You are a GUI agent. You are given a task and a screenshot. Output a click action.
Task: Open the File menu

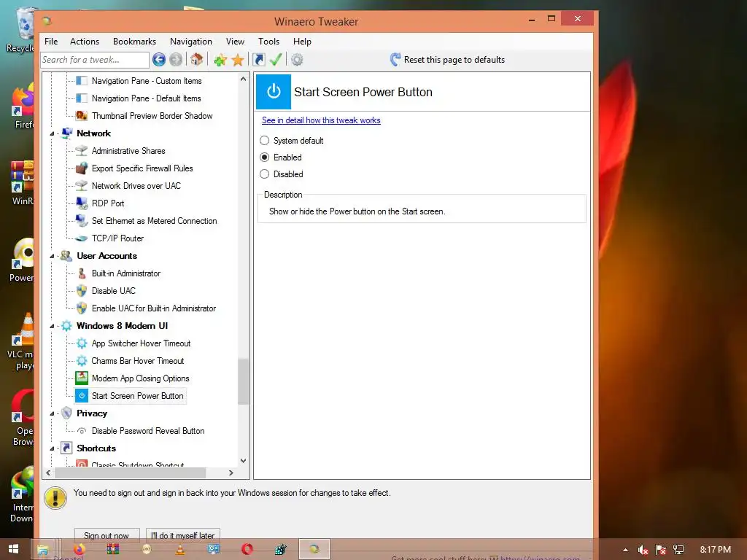[x=51, y=42]
